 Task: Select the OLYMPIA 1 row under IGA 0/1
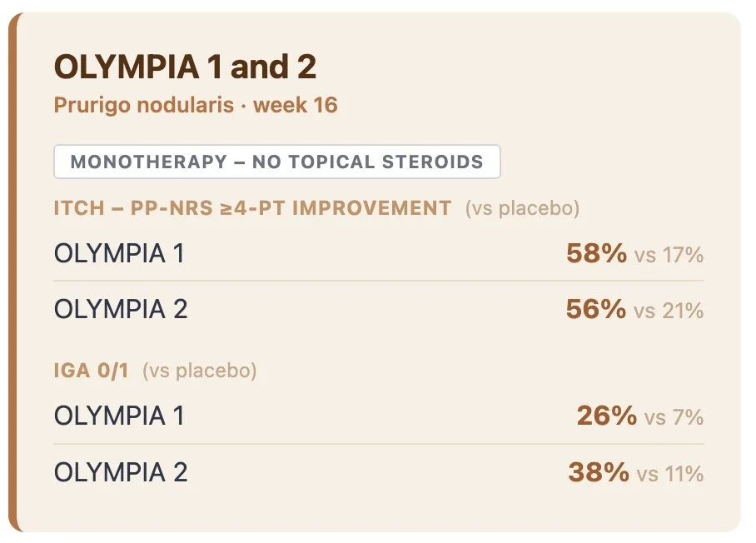click(379, 416)
